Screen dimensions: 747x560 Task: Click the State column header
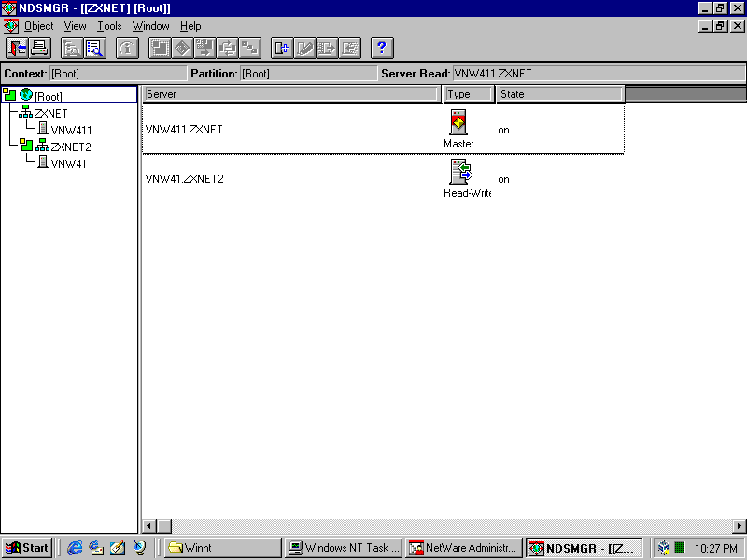pyautogui.click(x=559, y=94)
